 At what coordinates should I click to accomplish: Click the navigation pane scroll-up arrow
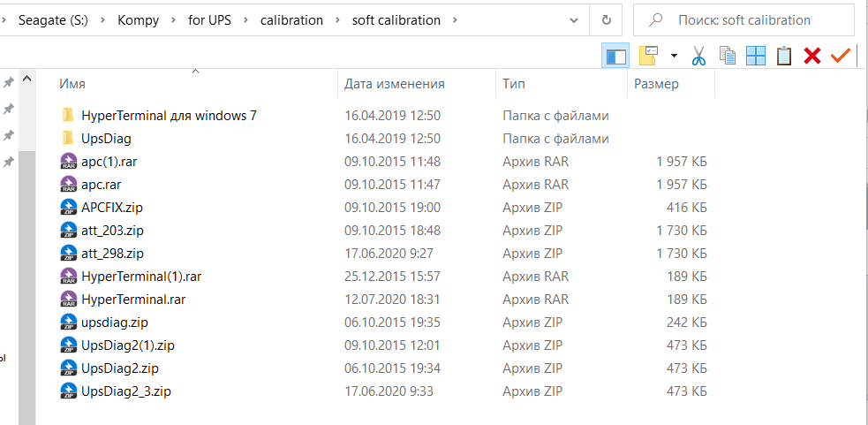point(26,80)
